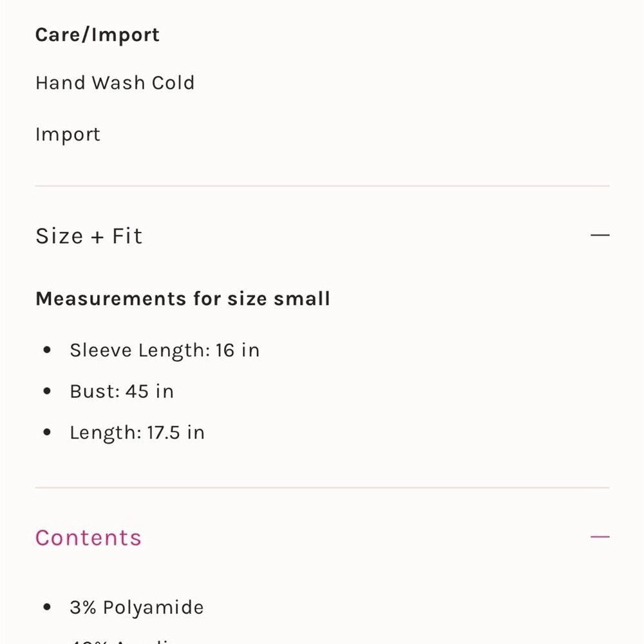Click the partially visible Acrylic list item
Screen dimensions: 644x644
click(x=123, y=641)
